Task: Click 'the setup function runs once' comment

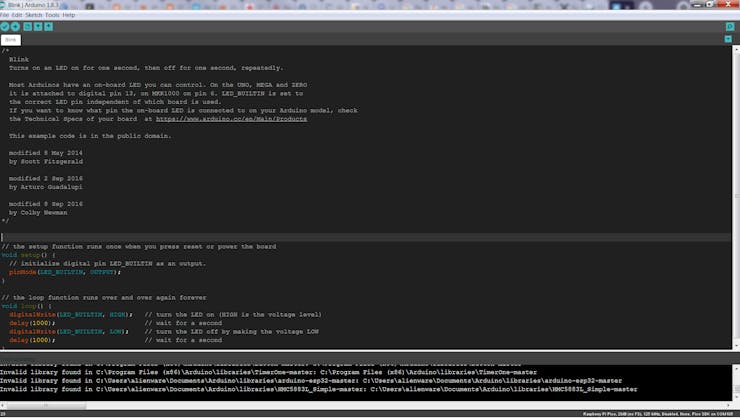Action: 139,246
